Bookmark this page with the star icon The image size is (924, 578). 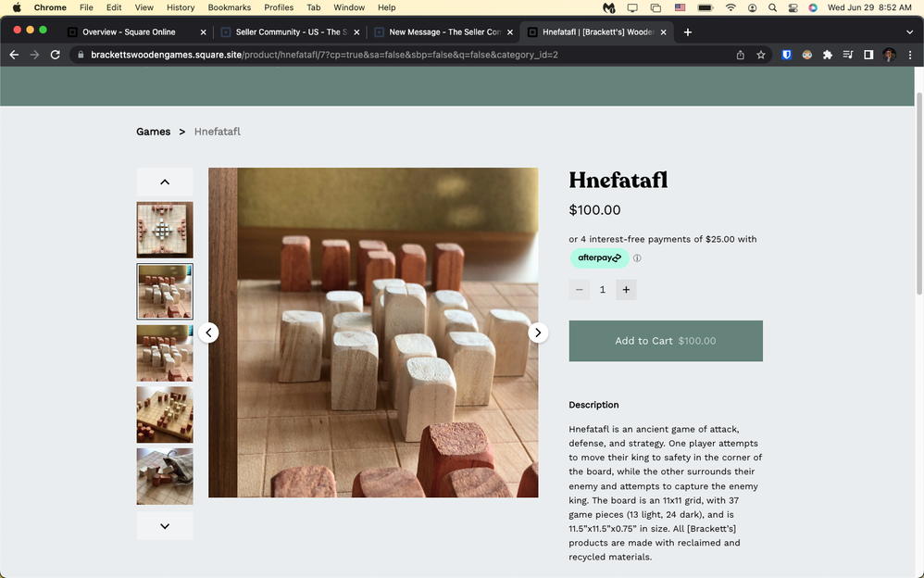click(x=761, y=55)
